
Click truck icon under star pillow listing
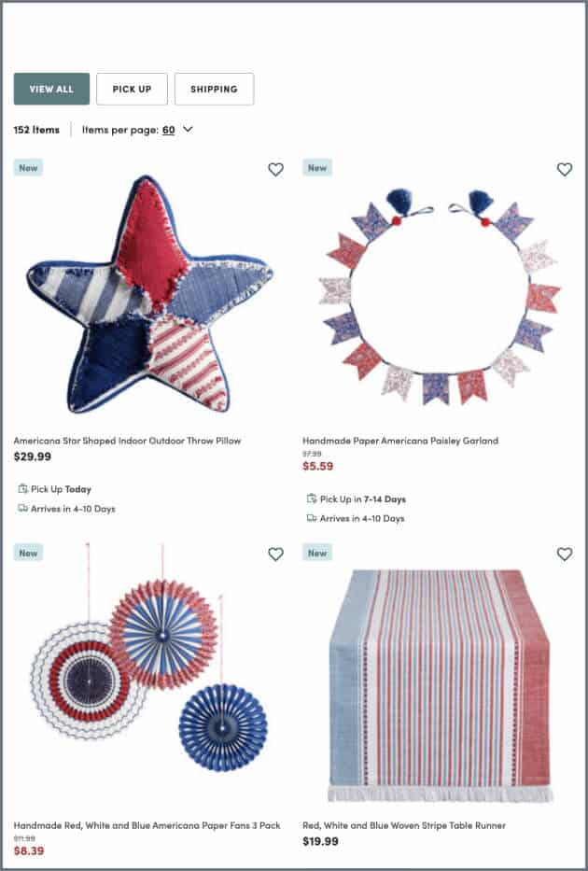[22, 508]
